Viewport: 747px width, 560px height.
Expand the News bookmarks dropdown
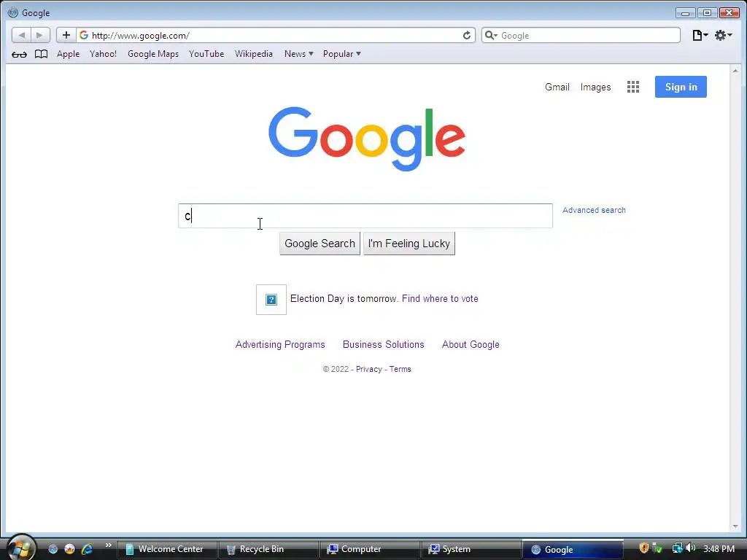[x=298, y=54]
